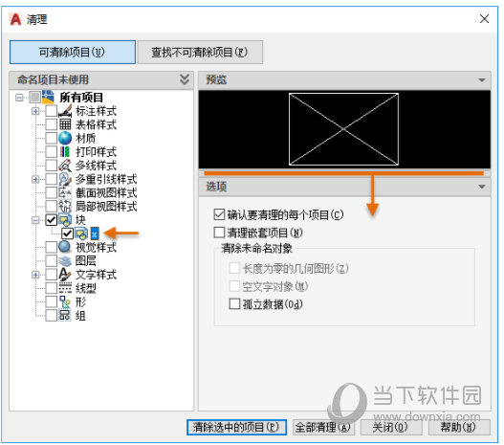Select the 视觉样式 tree row label
Image resolution: width=504 pixels, height=445 pixels.
tap(96, 247)
